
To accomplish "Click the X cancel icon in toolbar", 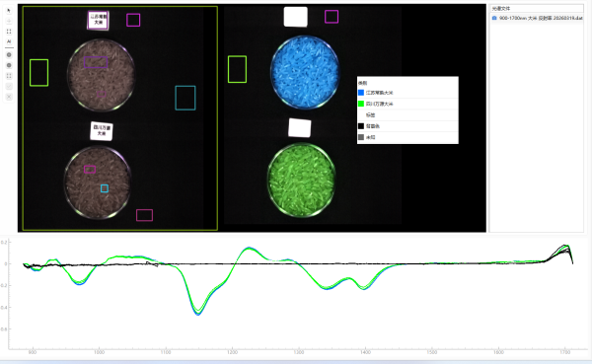I will pyautogui.click(x=9, y=97).
